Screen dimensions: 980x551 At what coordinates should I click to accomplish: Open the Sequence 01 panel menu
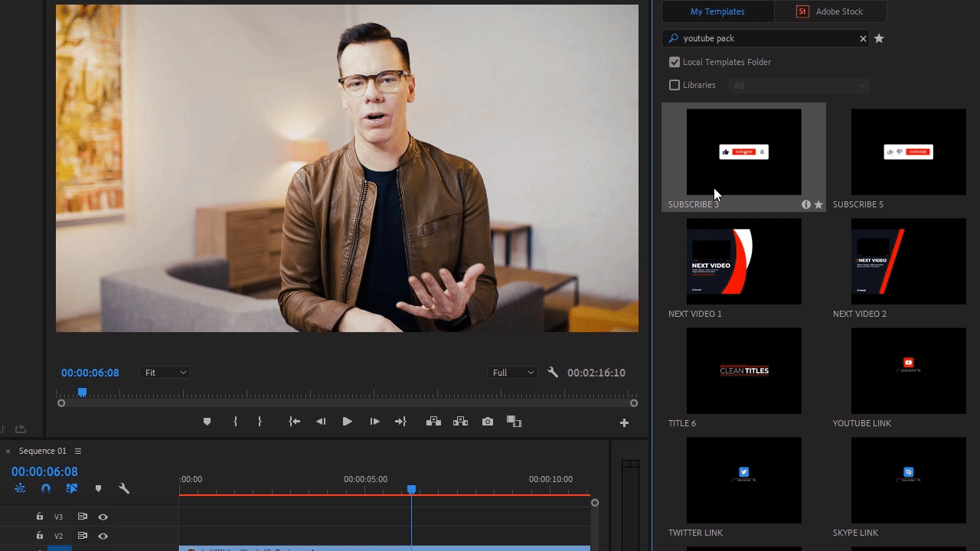77,451
